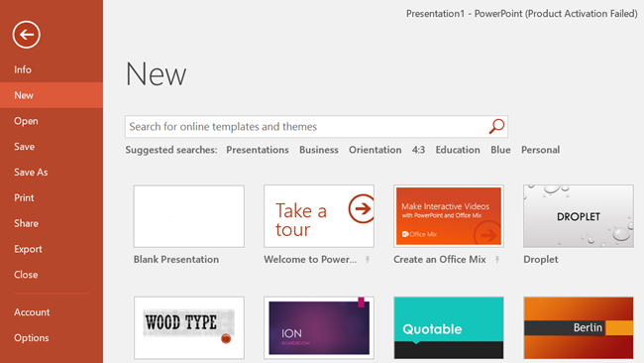
Task: Open the Print page
Action: (x=52, y=197)
